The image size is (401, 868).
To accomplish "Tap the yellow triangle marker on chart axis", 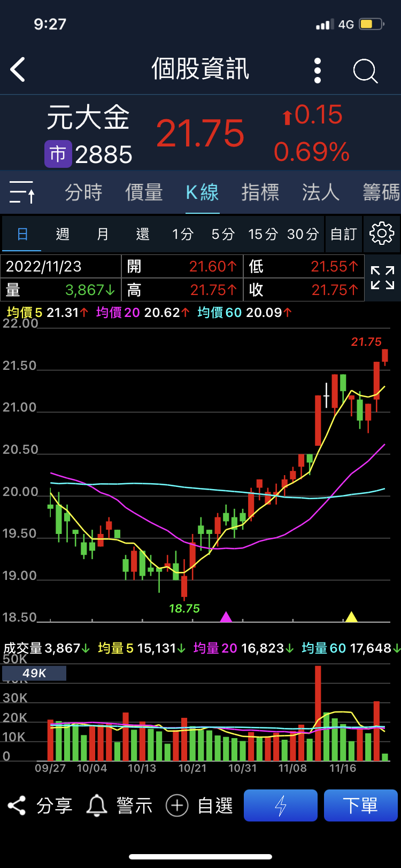I will tap(351, 617).
